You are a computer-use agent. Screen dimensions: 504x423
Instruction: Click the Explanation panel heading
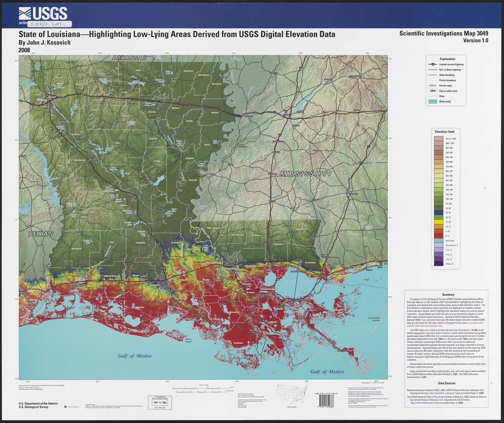tap(448, 59)
